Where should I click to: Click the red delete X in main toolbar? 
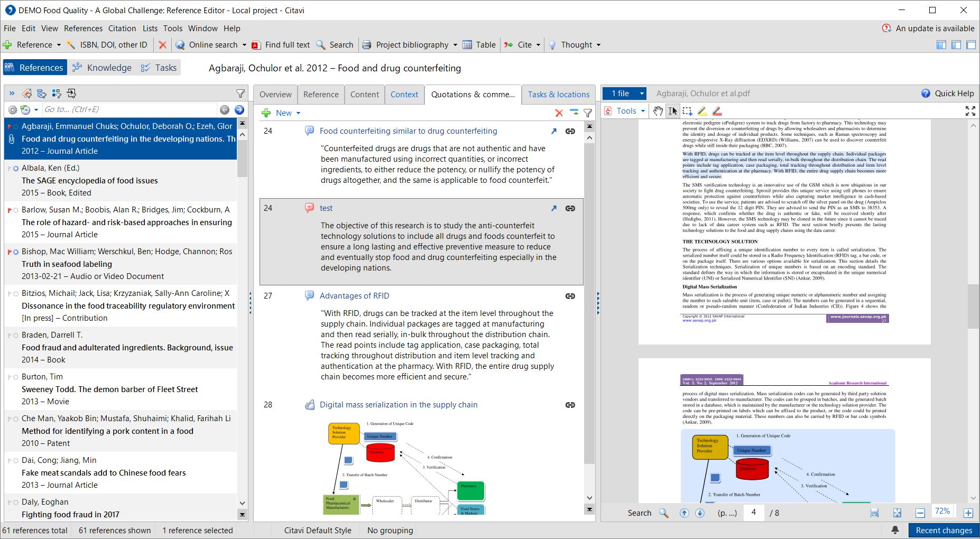pyautogui.click(x=163, y=45)
